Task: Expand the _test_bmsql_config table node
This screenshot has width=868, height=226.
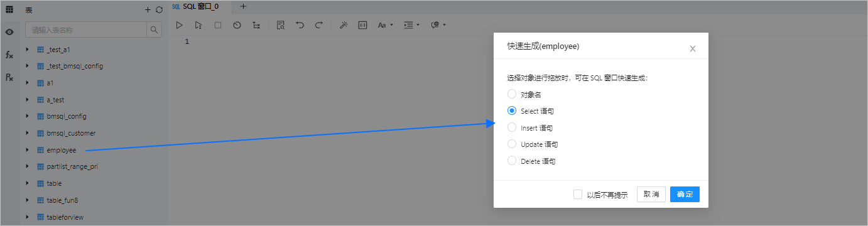Action: pyautogui.click(x=27, y=66)
